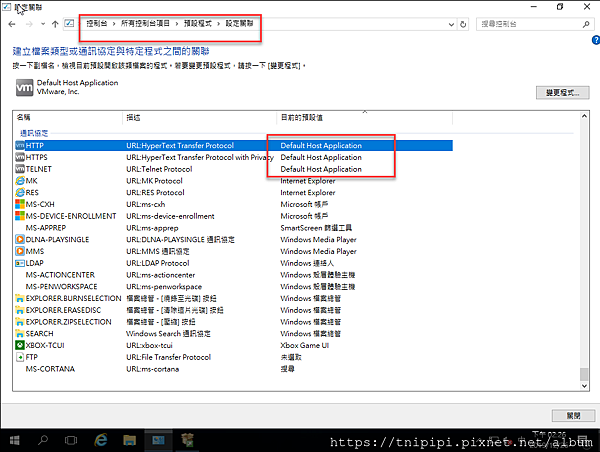Click the folder icon beside EXPLORER.BURNSELECTION
The image size is (600, 452).
20,299
